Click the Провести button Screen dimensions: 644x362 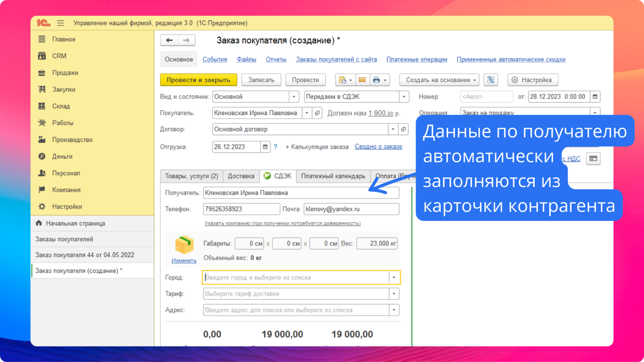pos(306,80)
